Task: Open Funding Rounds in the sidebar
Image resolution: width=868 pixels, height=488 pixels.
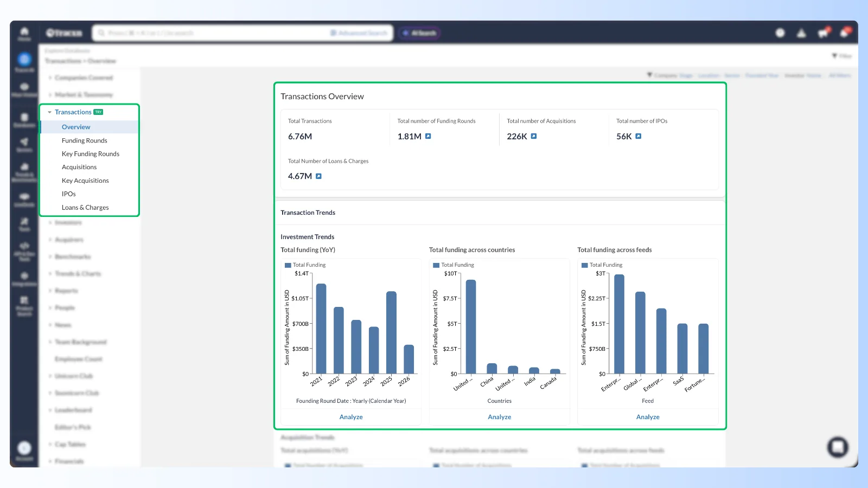Action: [84, 140]
